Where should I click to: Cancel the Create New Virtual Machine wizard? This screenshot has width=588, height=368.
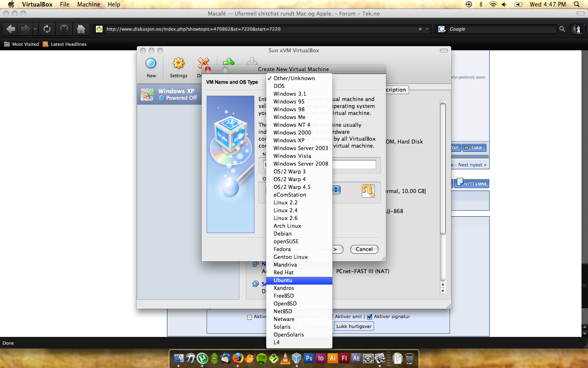click(x=364, y=249)
